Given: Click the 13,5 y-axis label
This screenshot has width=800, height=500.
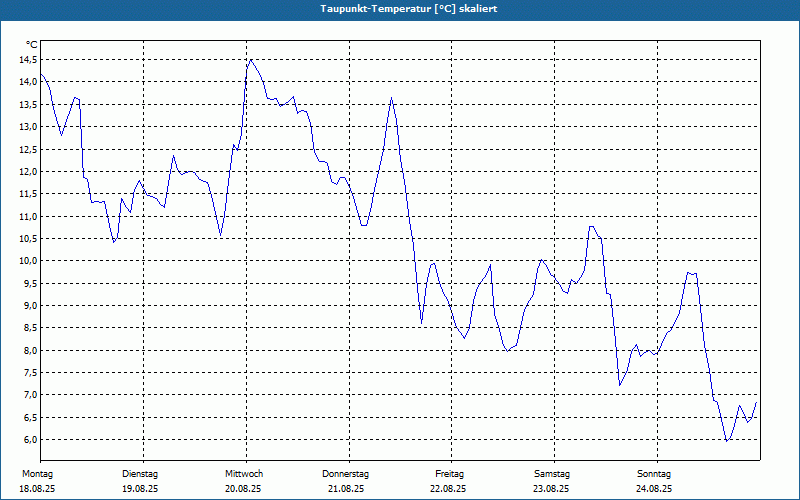Looking at the screenshot, I should 29,105.
